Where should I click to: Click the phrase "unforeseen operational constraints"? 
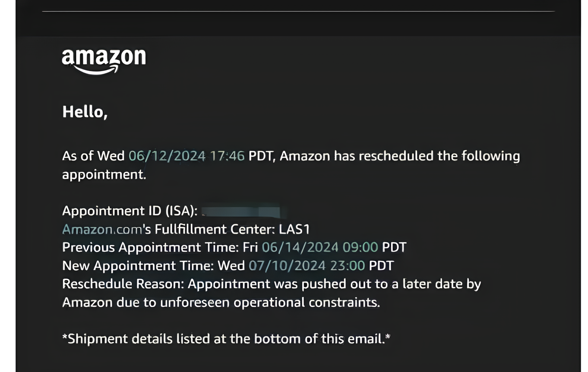pyautogui.click(x=269, y=302)
